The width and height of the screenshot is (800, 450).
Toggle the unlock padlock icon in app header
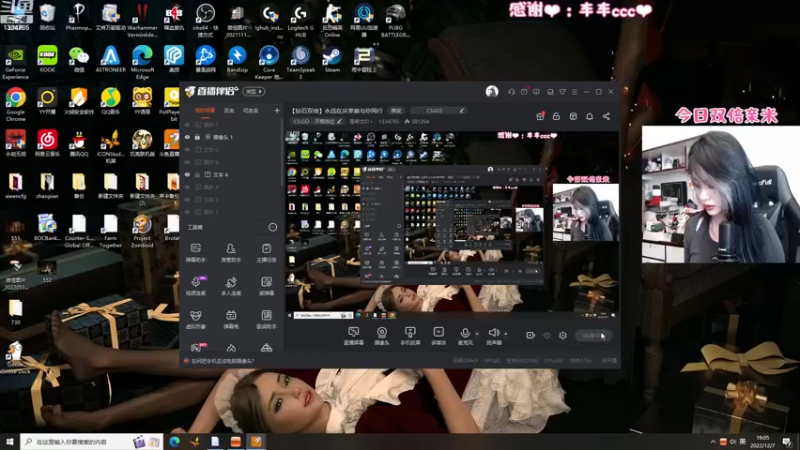pyautogui.click(x=556, y=116)
